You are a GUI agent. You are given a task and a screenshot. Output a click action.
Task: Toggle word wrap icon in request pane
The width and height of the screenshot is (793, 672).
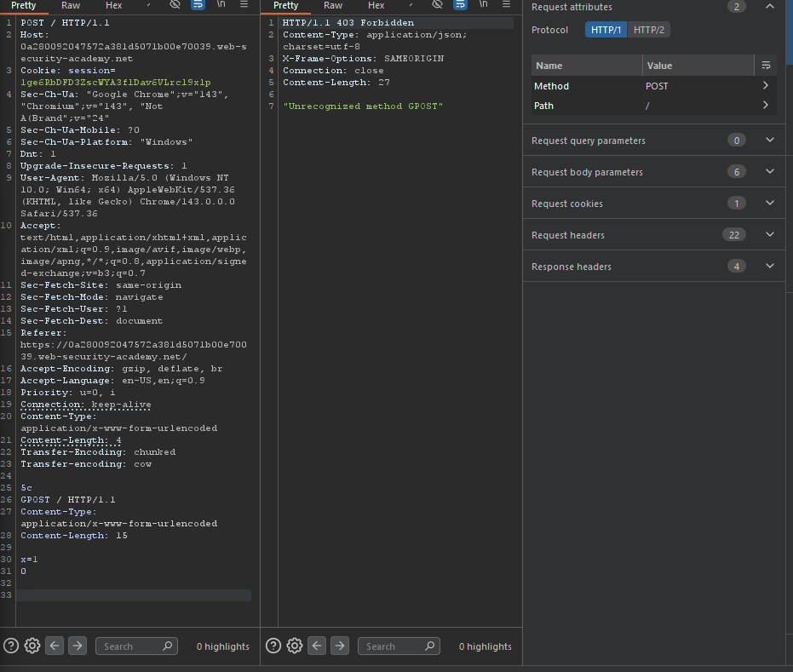click(198, 4)
